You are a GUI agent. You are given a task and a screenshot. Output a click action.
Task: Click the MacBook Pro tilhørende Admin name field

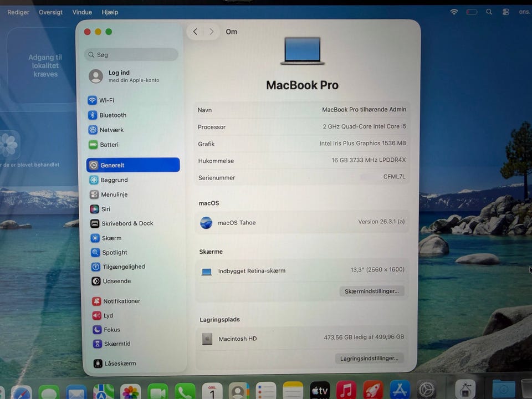coord(364,110)
